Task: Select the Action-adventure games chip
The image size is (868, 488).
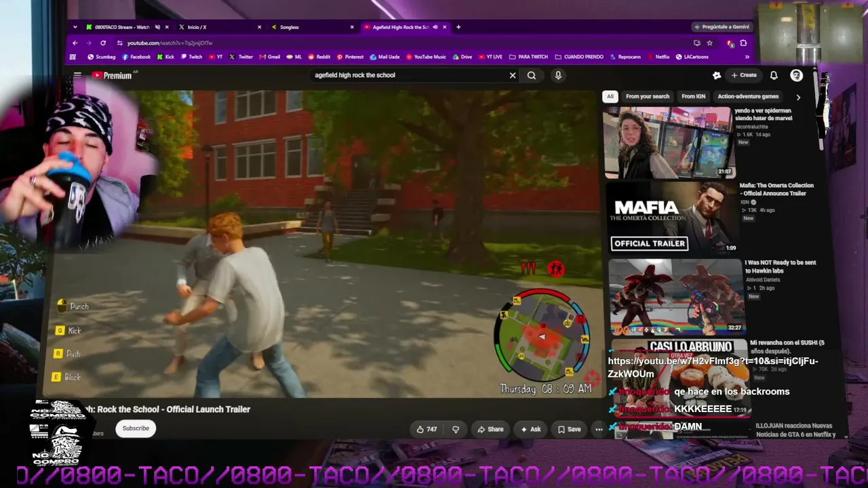Action: (x=748, y=96)
